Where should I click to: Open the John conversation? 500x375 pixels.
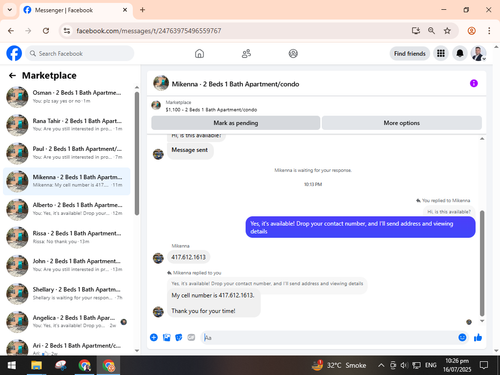[x=67, y=265]
